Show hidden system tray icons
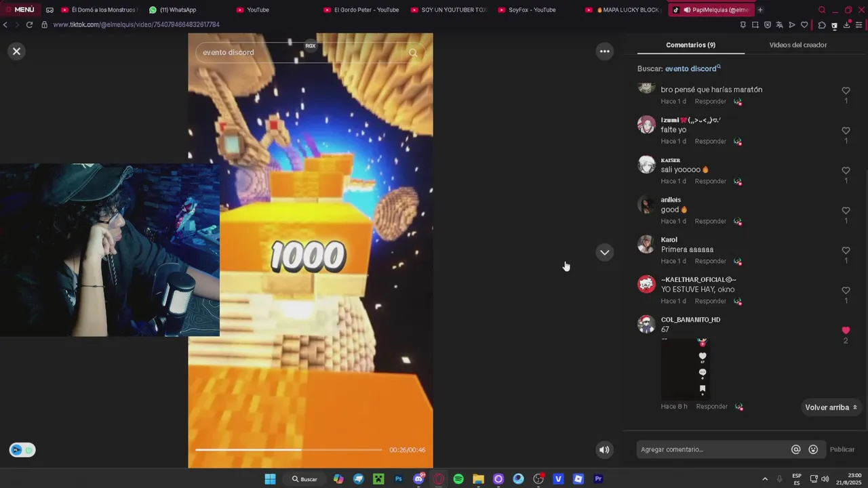This screenshot has width=868, height=488. click(x=765, y=479)
